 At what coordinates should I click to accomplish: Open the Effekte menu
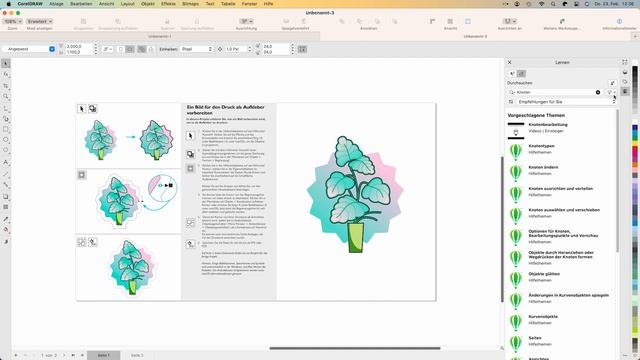[x=168, y=4]
